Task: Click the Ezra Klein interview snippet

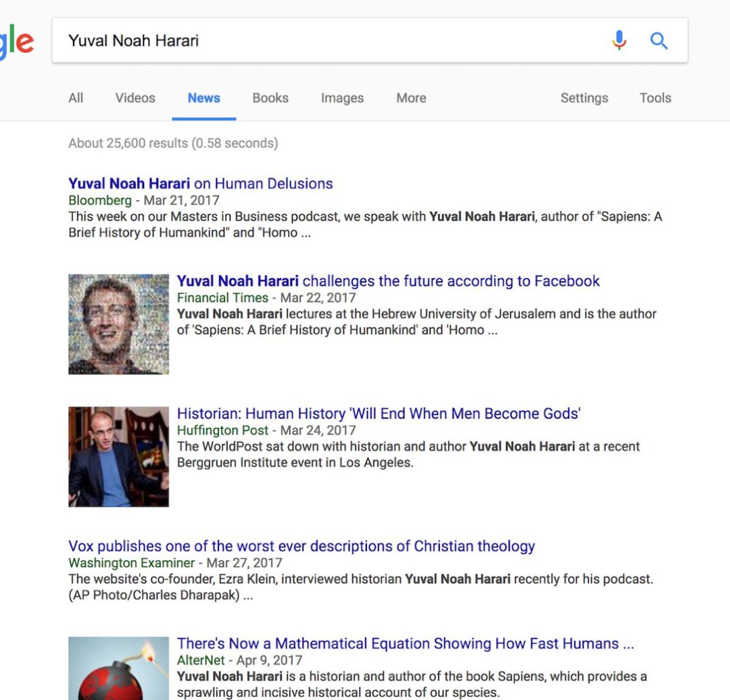Action: click(x=361, y=587)
